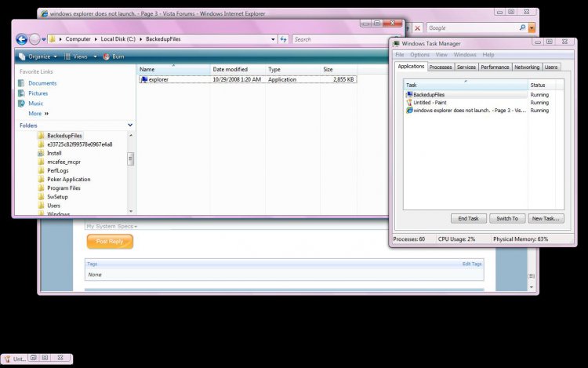
Task: Click the New Task... button
Action: tap(546, 219)
